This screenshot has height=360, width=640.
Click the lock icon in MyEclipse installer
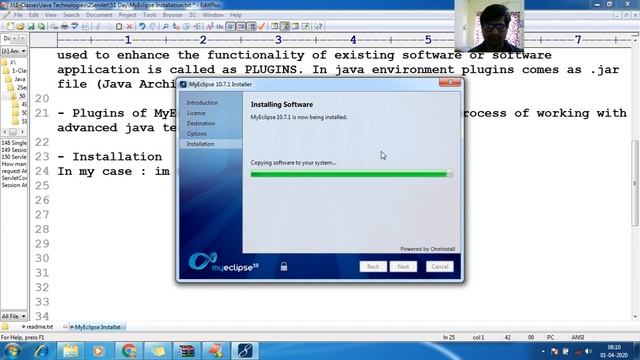click(x=284, y=267)
